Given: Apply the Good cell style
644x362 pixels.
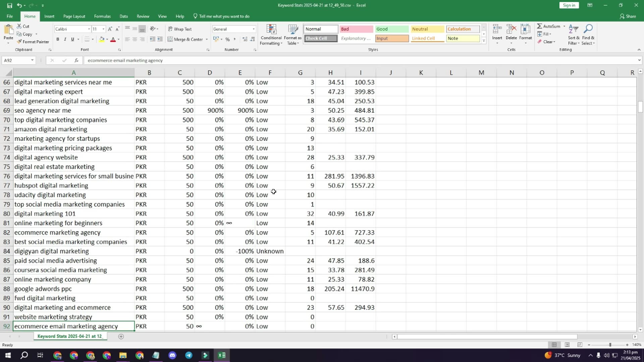Looking at the screenshot, I should [x=391, y=29].
